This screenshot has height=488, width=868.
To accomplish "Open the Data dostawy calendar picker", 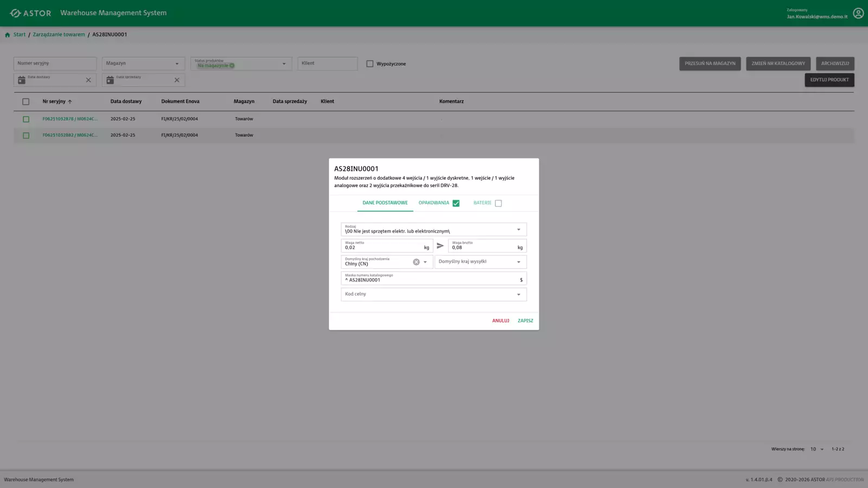I will [x=22, y=80].
